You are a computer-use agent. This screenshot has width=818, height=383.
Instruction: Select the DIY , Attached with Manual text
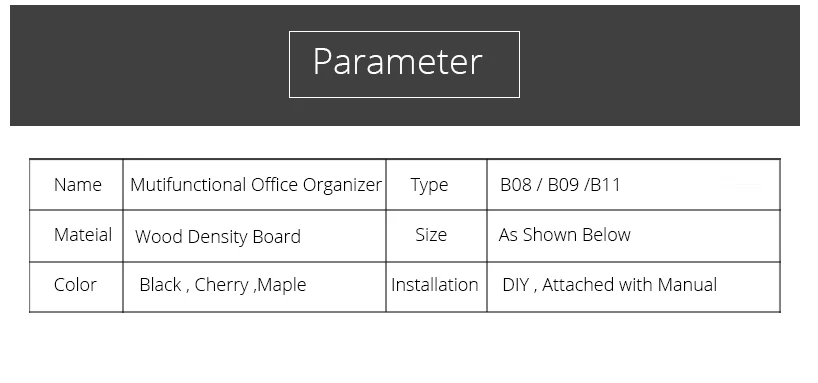[609, 285]
